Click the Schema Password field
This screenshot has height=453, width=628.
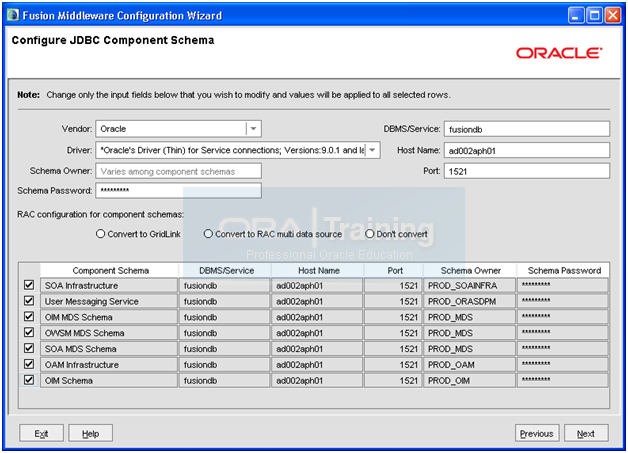(179, 190)
